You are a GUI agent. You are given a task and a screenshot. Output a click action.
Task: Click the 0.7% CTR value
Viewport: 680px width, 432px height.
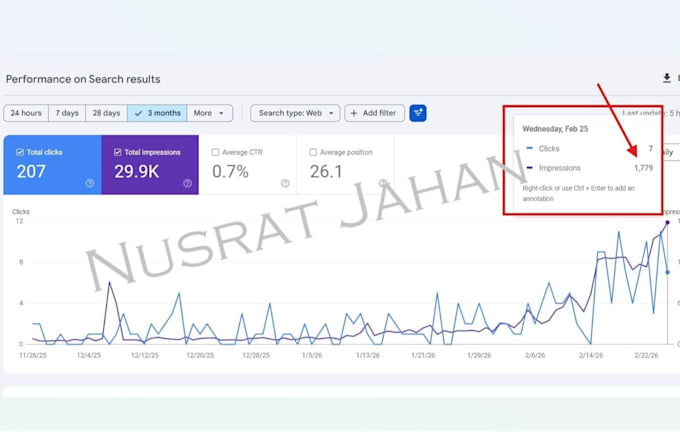(230, 172)
